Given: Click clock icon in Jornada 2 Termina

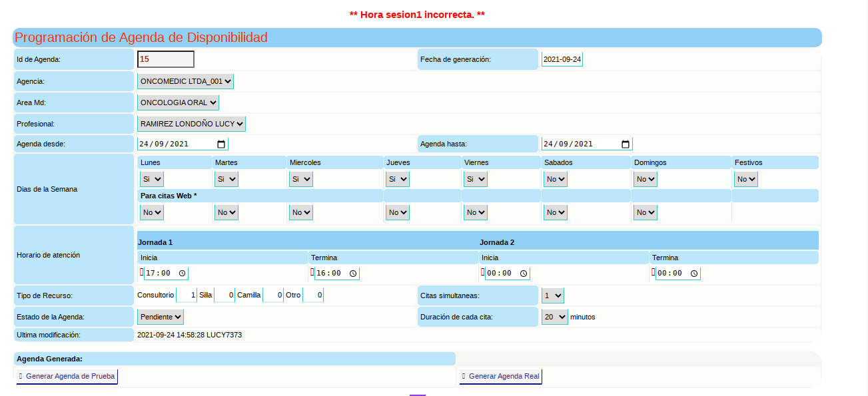Looking at the screenshot, I should point(694,274).
